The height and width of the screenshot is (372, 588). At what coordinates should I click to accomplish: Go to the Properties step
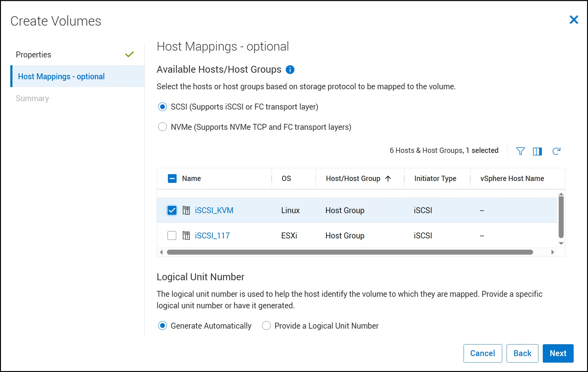(77, 55)
